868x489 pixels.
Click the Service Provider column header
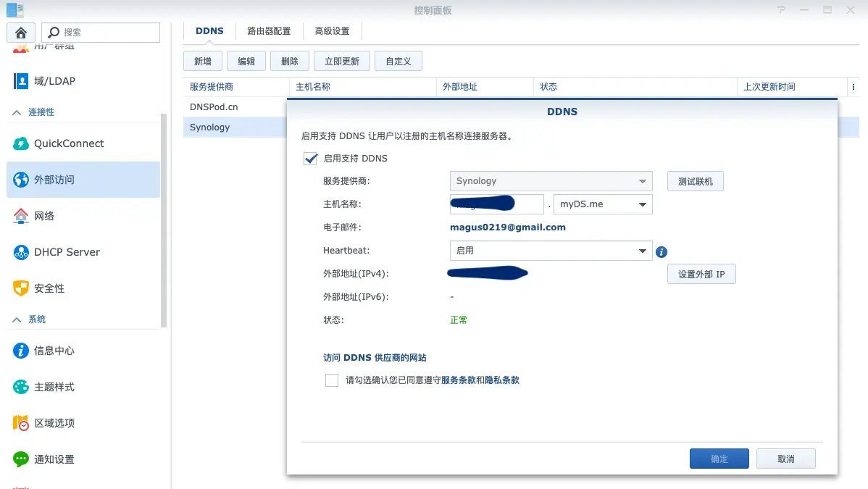tap(236, 87)
